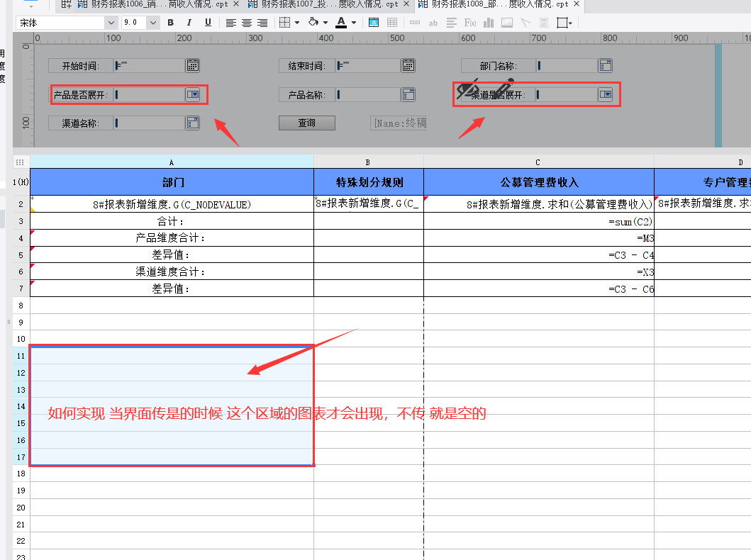Select header cell 部门
Image resolution: width=751 pixels, height=560 pixels.
172,182
